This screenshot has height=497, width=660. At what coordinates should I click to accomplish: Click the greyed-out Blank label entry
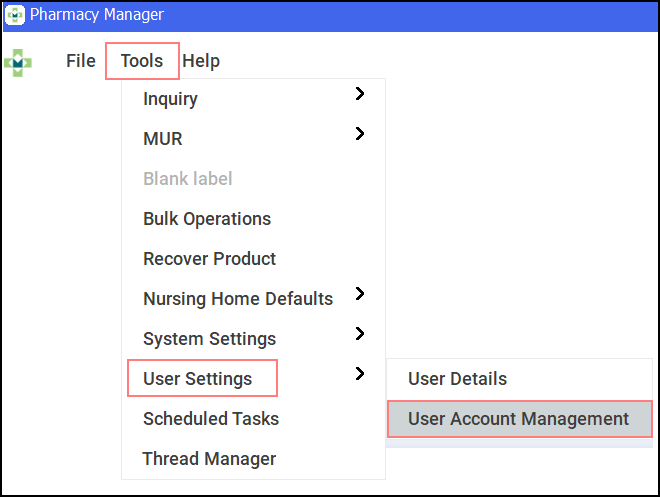pos(188,179)
